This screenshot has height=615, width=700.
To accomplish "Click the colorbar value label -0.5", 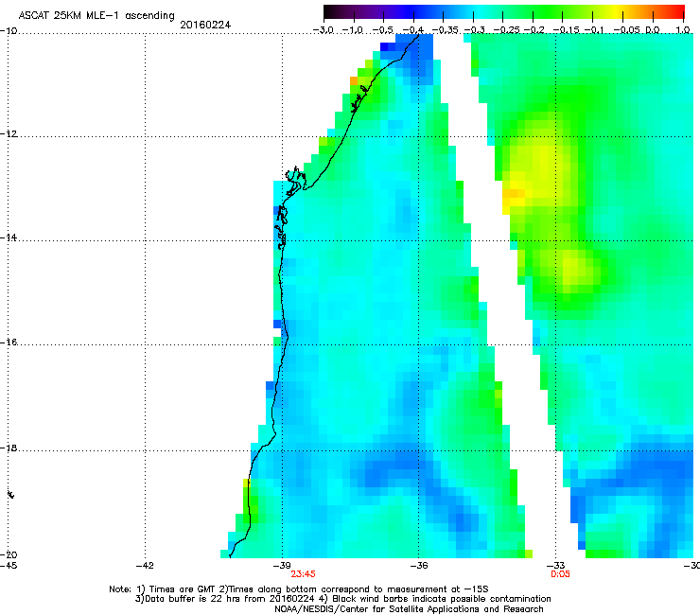I will click(382, 30).
